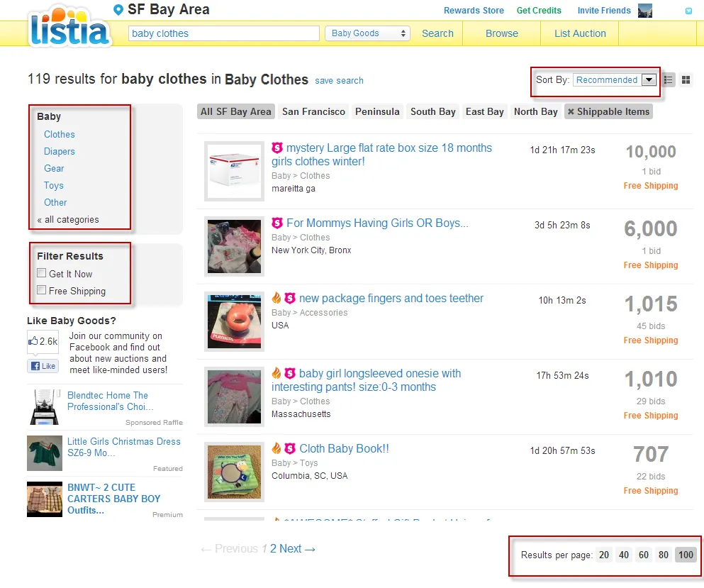Open BNWT 2 CUTE CARTERS BABY BOY Outfits link
The height and width of the screenshot is (588, 704).
pos(113,499)
